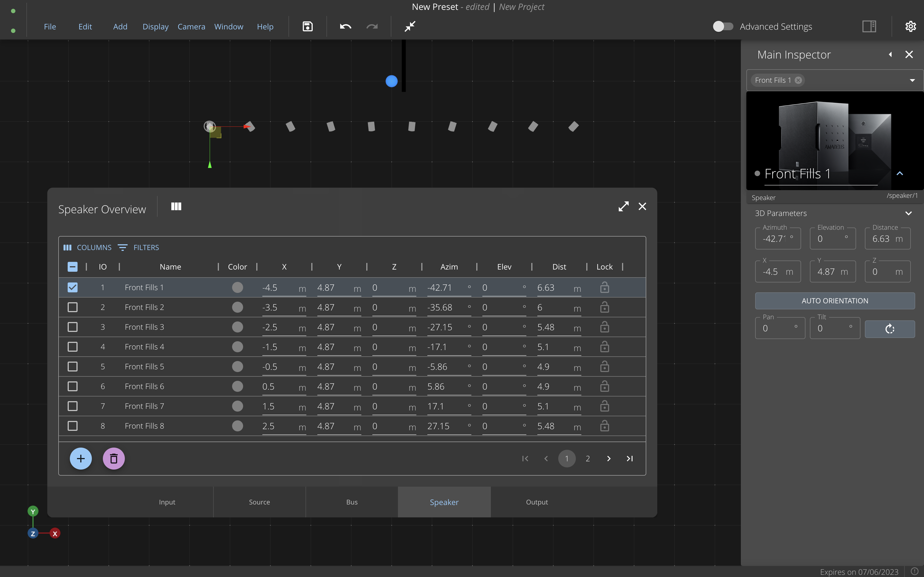Screen dimensions: 924x577
Task: Click the collapse view arrows icon
Action: pyautogui.click(x=410, y=26)
